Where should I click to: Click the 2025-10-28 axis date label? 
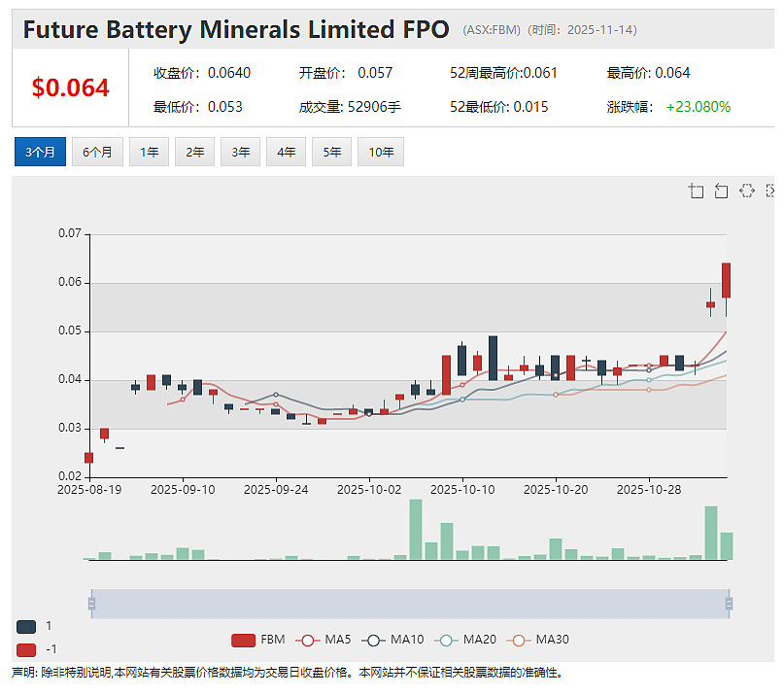(649, 489)
